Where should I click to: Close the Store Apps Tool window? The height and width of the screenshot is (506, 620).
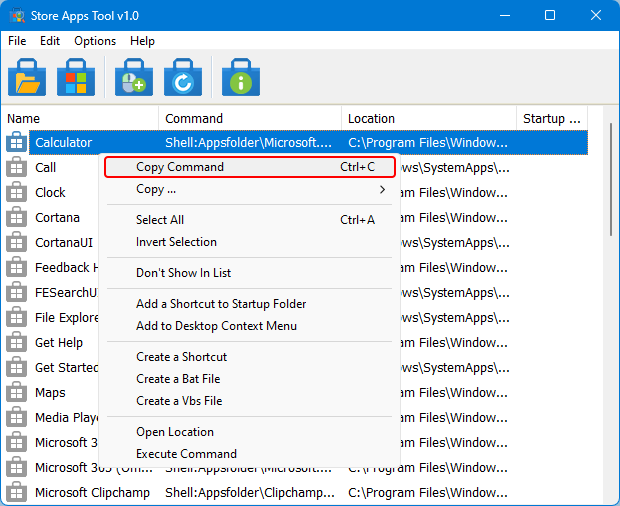coord(595,15)
